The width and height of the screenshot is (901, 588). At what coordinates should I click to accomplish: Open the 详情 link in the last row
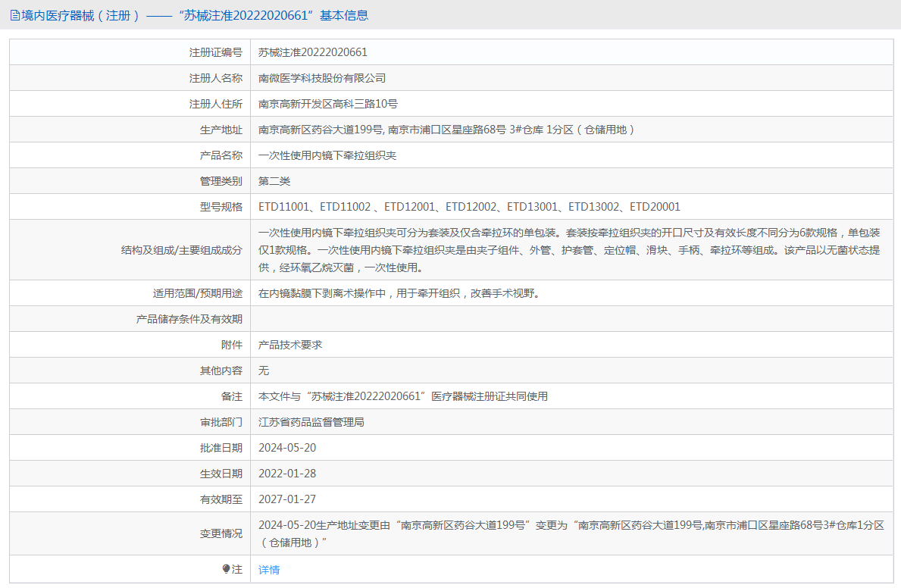point(269,570)
